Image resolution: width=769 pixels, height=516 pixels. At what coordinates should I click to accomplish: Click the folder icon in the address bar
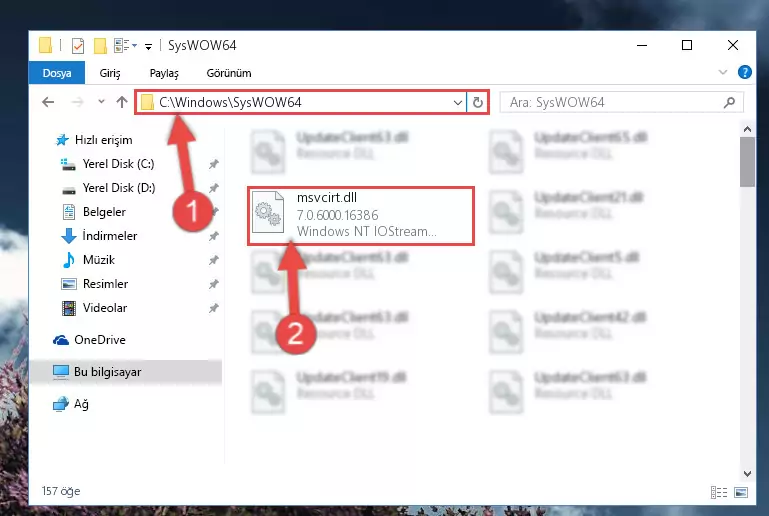(x=147, y=103)
